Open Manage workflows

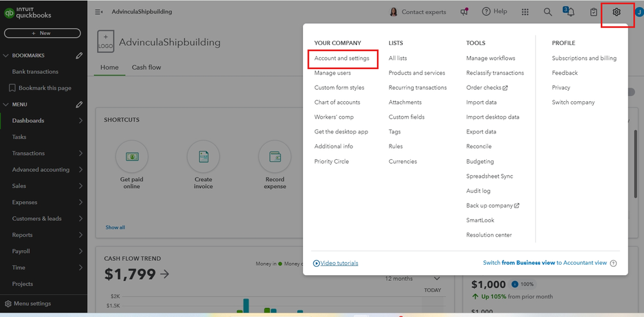(491, 58)
